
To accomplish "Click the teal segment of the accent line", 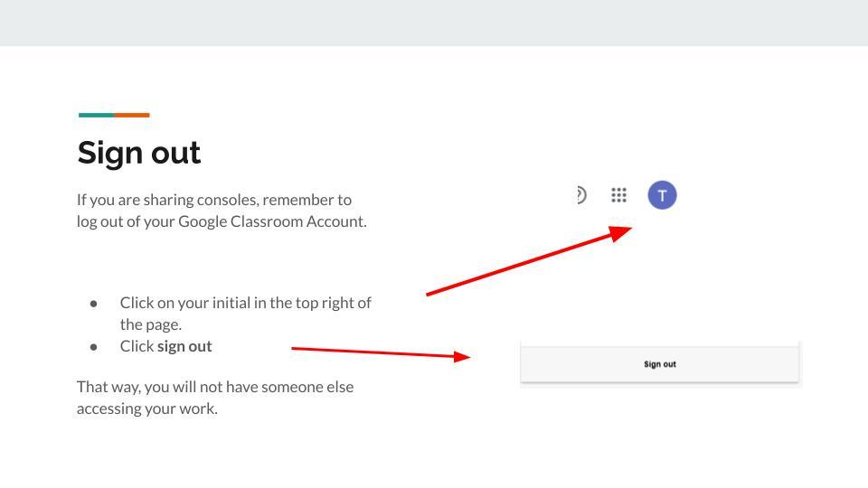I will 96,115.
